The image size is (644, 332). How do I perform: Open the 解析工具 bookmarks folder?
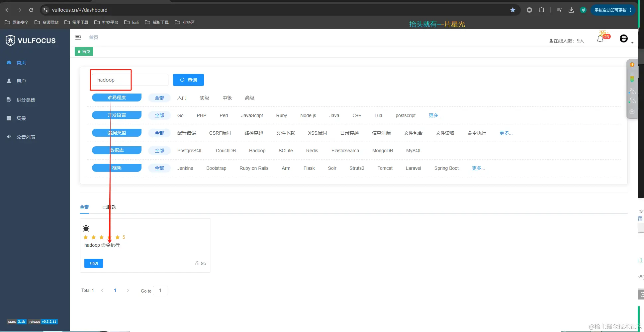coord(157,23)
